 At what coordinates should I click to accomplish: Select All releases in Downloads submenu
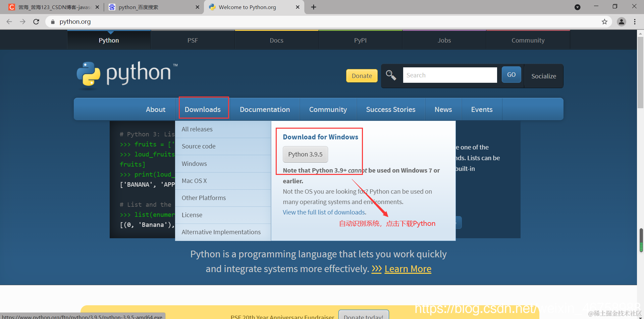[223, 129]
